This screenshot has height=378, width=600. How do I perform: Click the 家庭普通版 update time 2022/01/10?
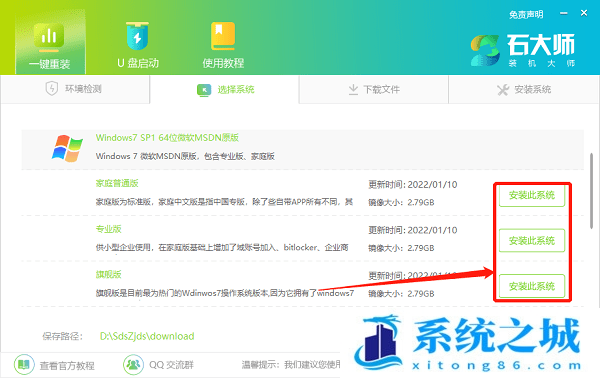412,184
